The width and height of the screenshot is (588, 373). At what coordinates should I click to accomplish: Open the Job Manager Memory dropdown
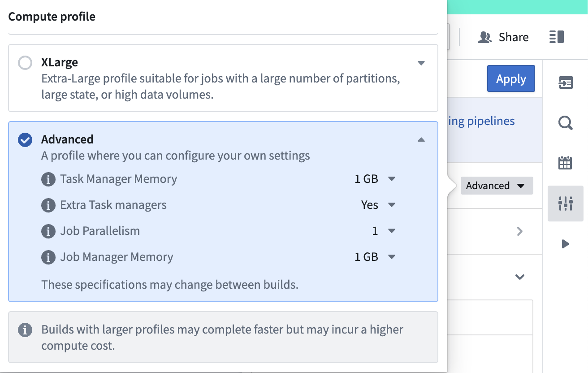coord(375,257)
